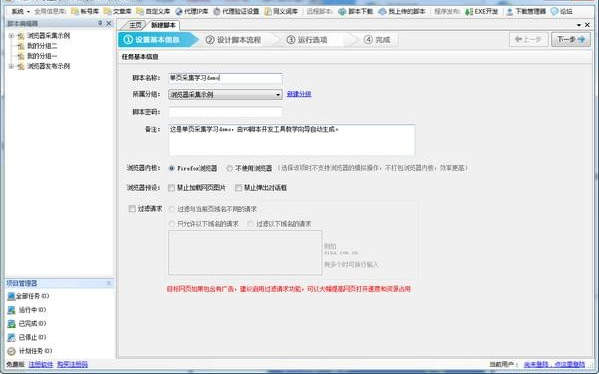The image size is (599, 374).
Task: Select 已完成 (0) in project manager
Action: (x=32, y=324)
